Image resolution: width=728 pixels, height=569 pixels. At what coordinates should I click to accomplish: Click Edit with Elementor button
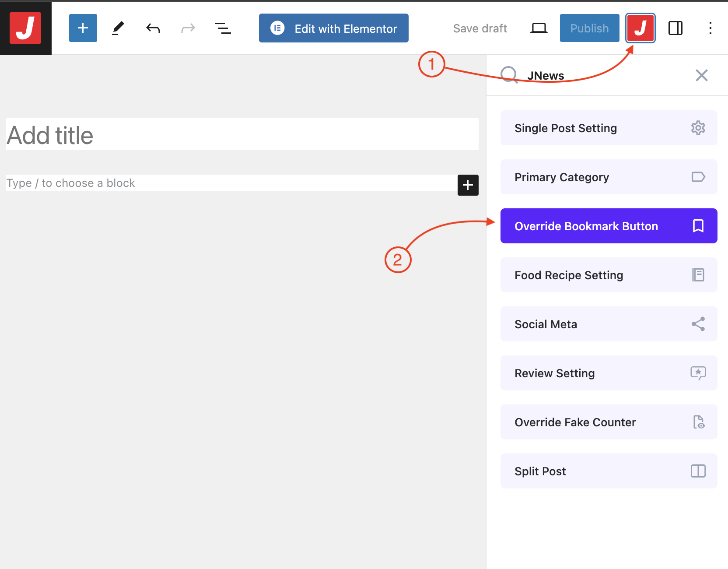pyautogui.click(x=333, y=28)
